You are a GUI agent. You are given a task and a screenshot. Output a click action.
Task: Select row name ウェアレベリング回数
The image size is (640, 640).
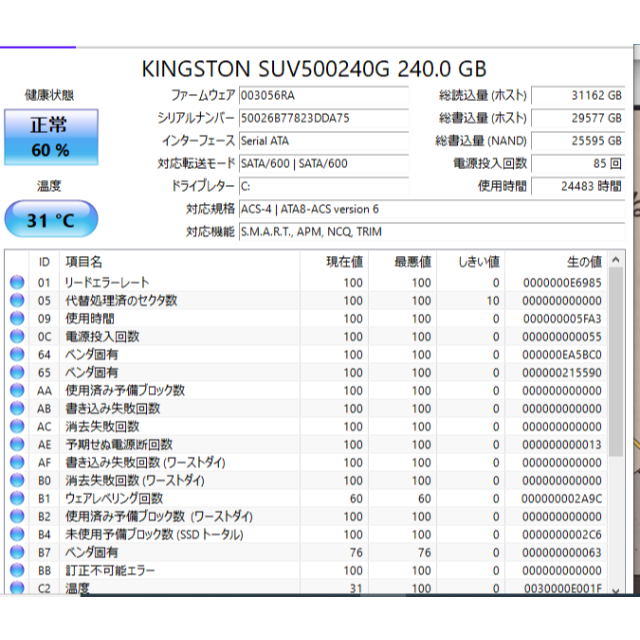114,498
